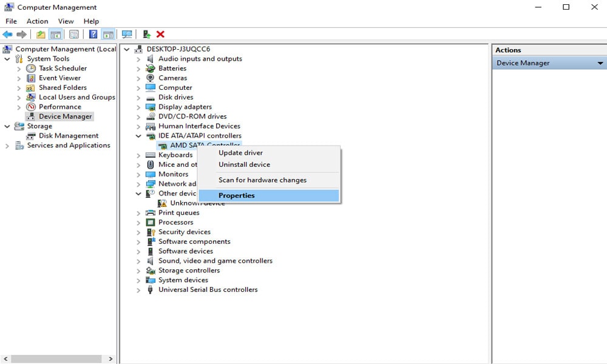The width and height of the screenshot is (607, 364).
Task: Select the Software devices category
Action: (185, 251)
